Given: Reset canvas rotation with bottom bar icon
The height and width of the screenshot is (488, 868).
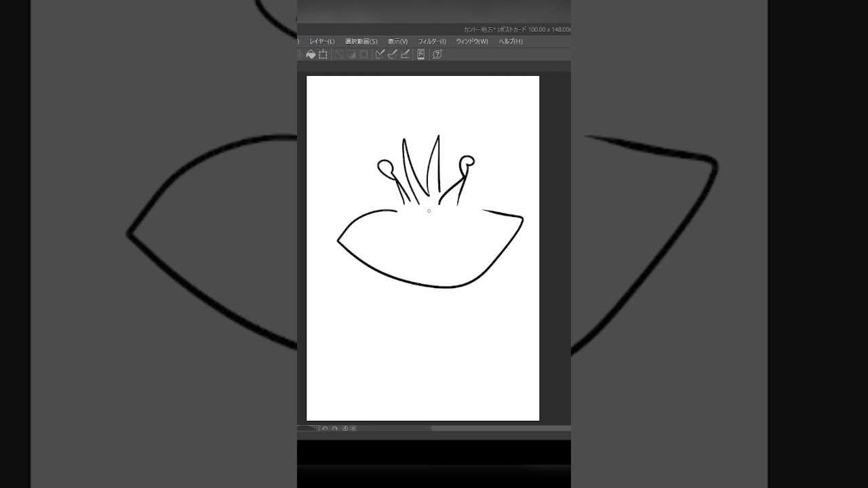Looking at the screenshot, I should click(x=345, y=428).
